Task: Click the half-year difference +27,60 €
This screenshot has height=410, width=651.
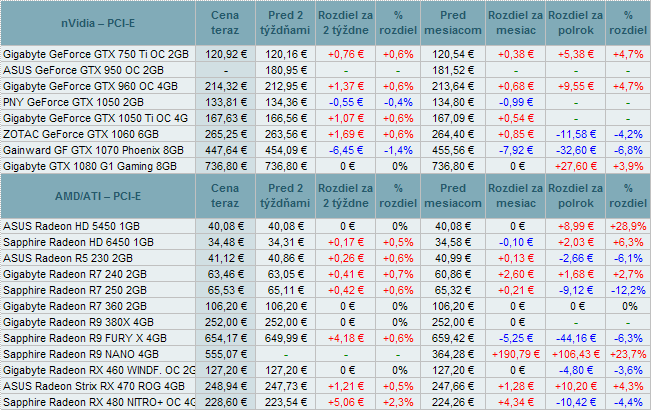Action: pos(576,166)
